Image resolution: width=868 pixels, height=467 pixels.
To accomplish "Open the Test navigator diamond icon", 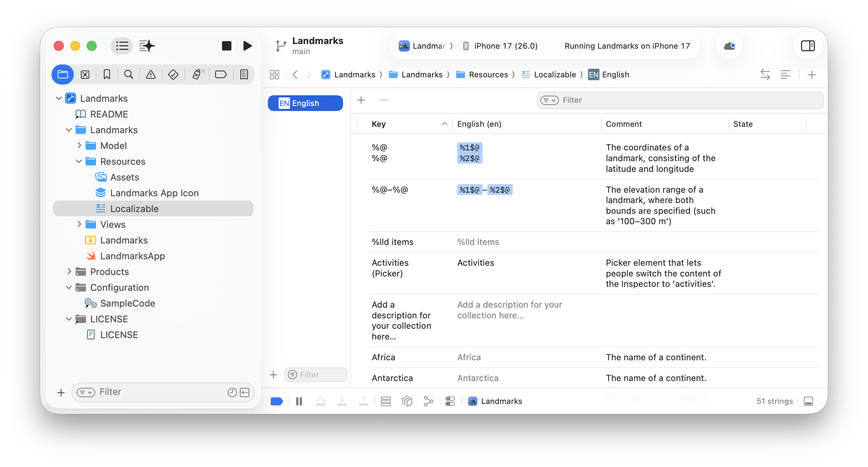I will coord(173,74).
